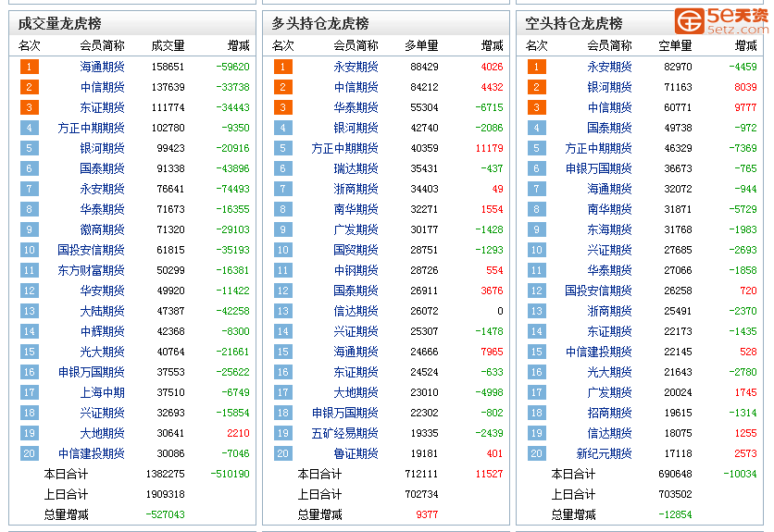Image resolution: width=774 pixels, height=532 pixels.
Task: Click the 名次 header in 成交量龙虎榜
Action: [29, 46]
